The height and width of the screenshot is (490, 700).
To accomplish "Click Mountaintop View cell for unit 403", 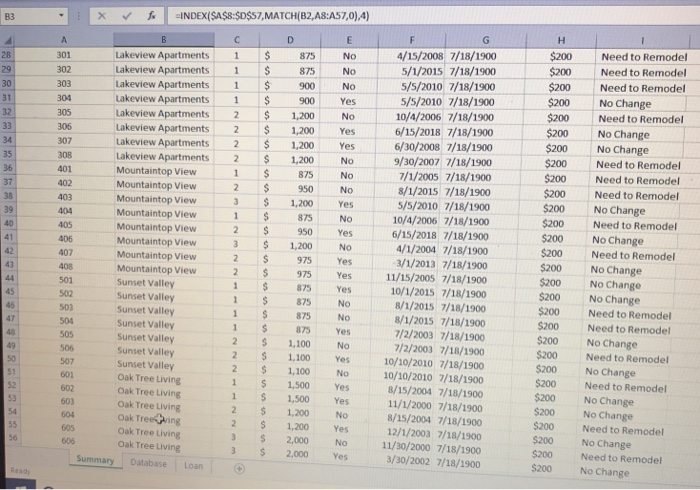I will click(x=156, y=199).
